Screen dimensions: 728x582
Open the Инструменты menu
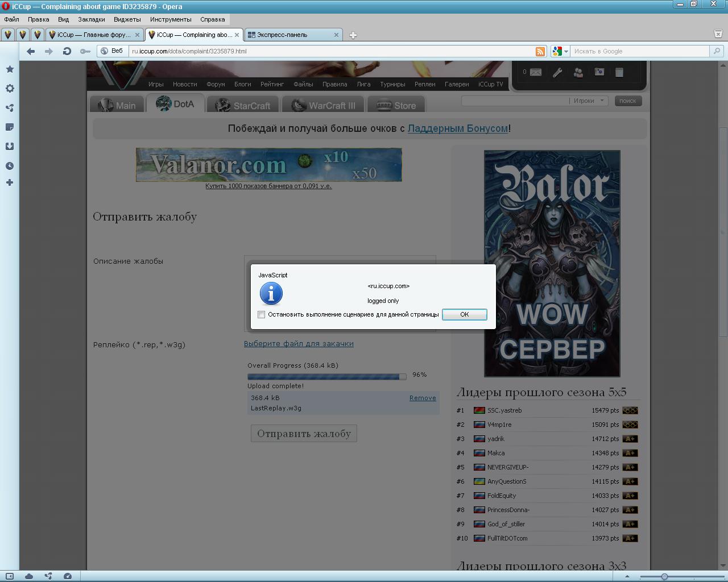click(x=171, y=19)
